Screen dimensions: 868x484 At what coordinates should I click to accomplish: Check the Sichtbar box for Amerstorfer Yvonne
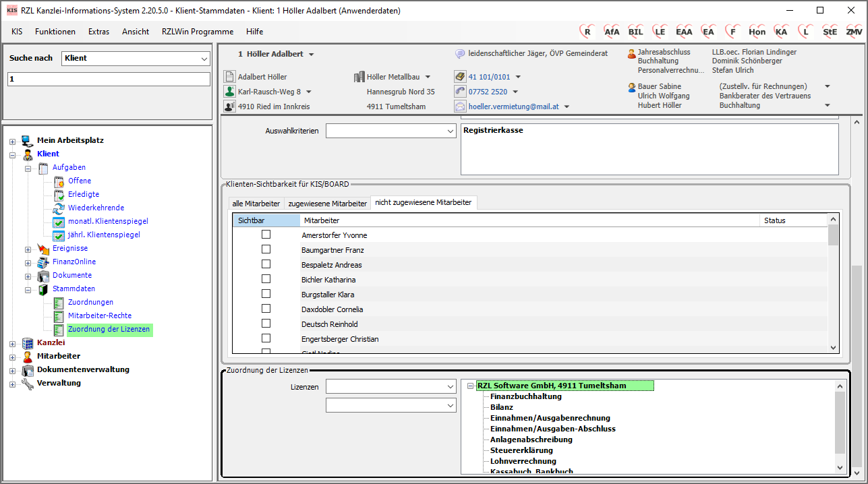click(266, 235)
